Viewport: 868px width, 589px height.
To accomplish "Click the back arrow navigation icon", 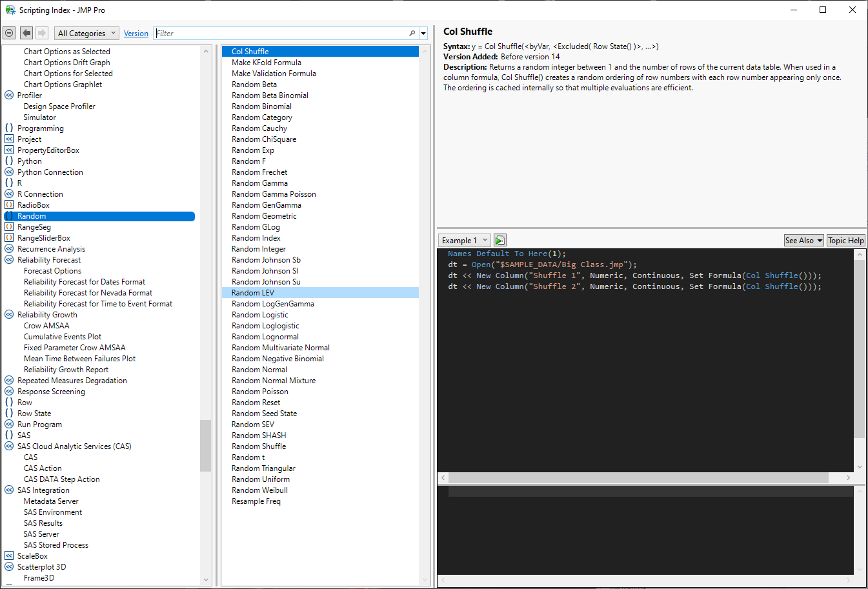I will click(x=26, y=33).
